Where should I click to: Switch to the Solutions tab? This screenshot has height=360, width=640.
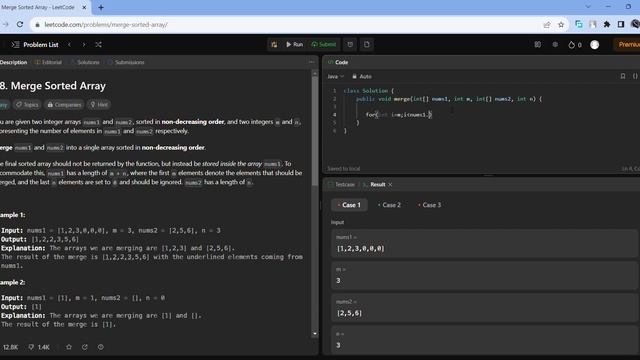85,62
